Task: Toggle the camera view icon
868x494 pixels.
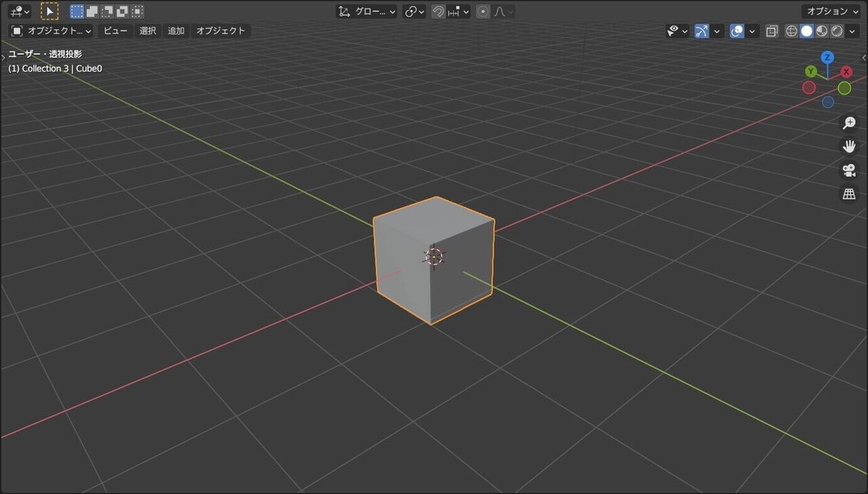Action: point(849,170)
